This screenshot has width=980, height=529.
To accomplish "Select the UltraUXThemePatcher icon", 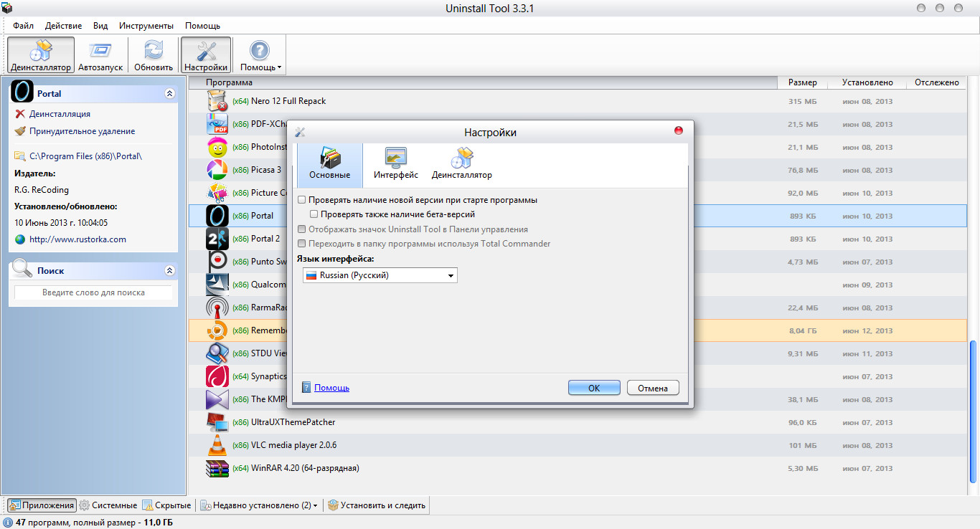I will (217, 422).
